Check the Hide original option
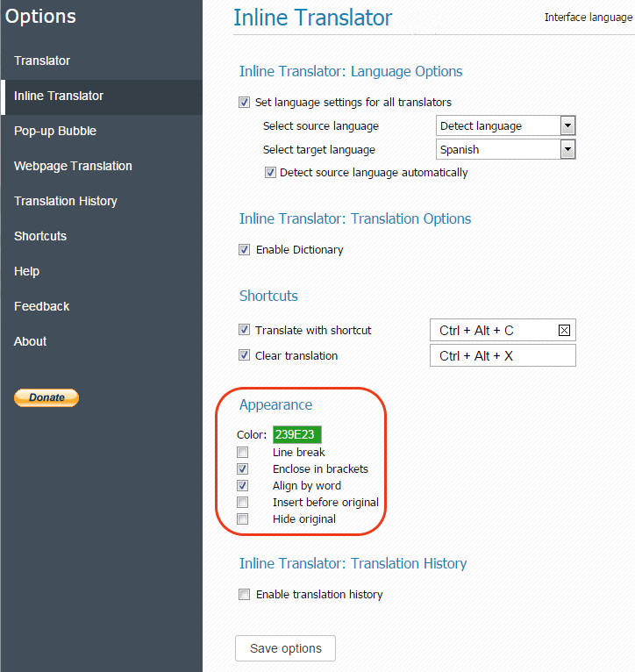This screenshot has height=672, width=635. (243, 519)
